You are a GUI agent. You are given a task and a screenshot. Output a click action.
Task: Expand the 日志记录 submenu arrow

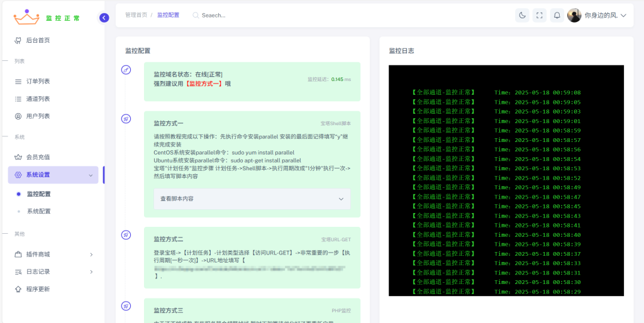(91, 271)
